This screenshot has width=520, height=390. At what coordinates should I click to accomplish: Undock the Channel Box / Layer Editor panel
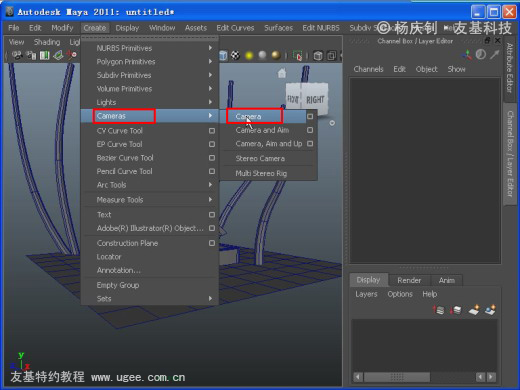[x=487, y=41]
